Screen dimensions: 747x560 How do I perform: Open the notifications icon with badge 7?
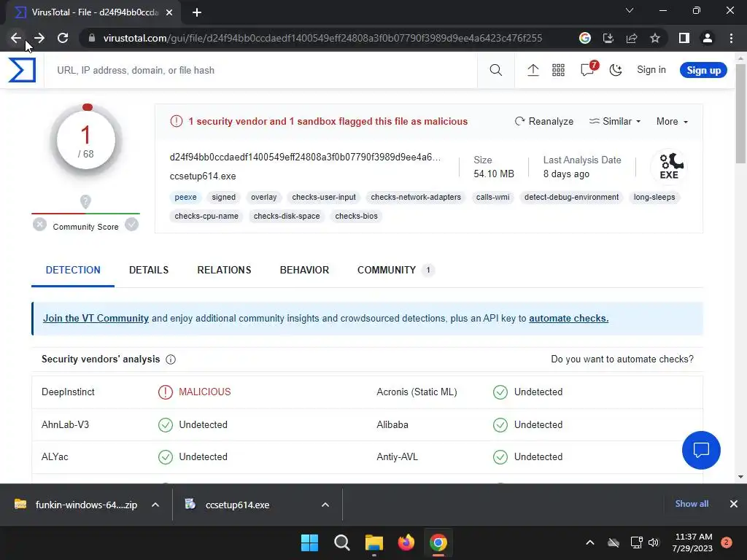point(588,69)
